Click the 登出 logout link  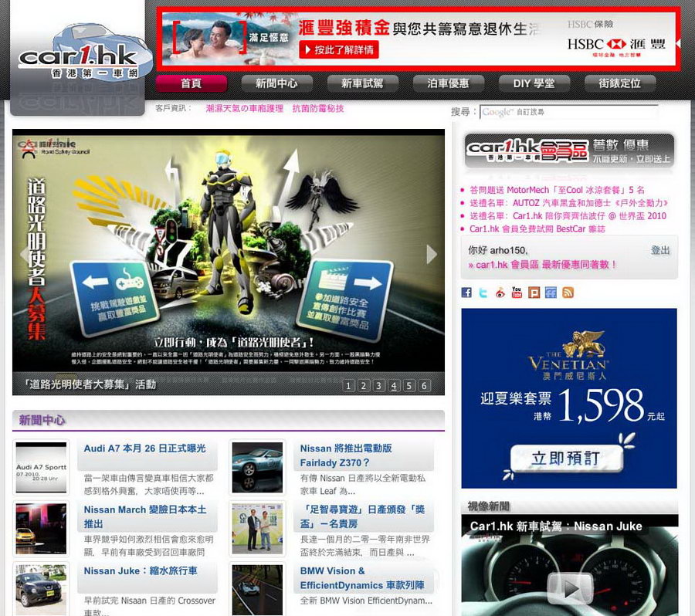point(660,250)
